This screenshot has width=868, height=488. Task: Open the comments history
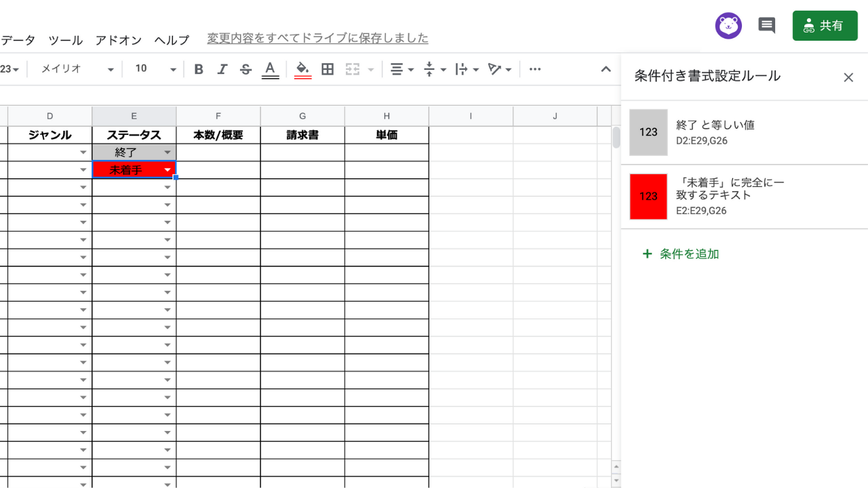(x=767, y=26)
